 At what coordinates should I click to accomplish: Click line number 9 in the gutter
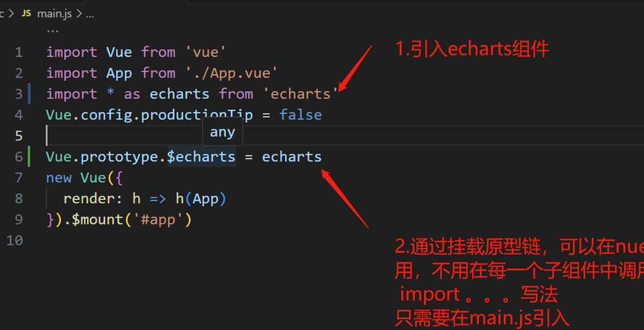(x=19, y=219)
